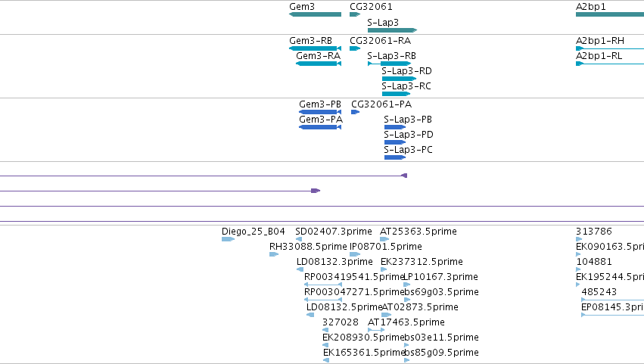Click the EK090163.5prime EST label
The image size is (644, 364).
610,247
